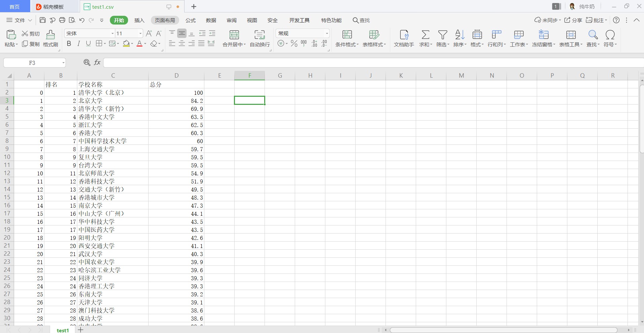Decrease font size with A- icon
Screen dimensions: 644x333
pyautogui.click(x=159, y=33)
